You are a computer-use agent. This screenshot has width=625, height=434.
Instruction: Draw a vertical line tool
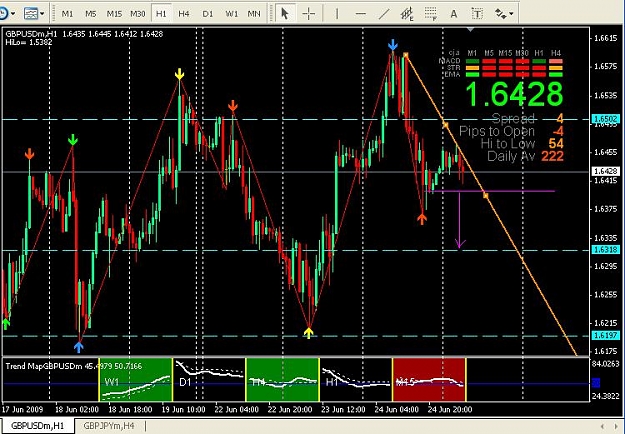pyautogui.click(x=337, y=14)
